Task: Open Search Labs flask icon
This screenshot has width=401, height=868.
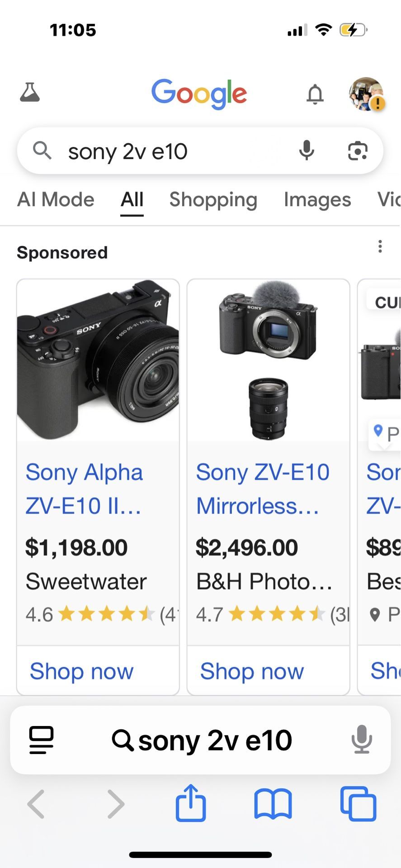Action: [x=30, y=92]
